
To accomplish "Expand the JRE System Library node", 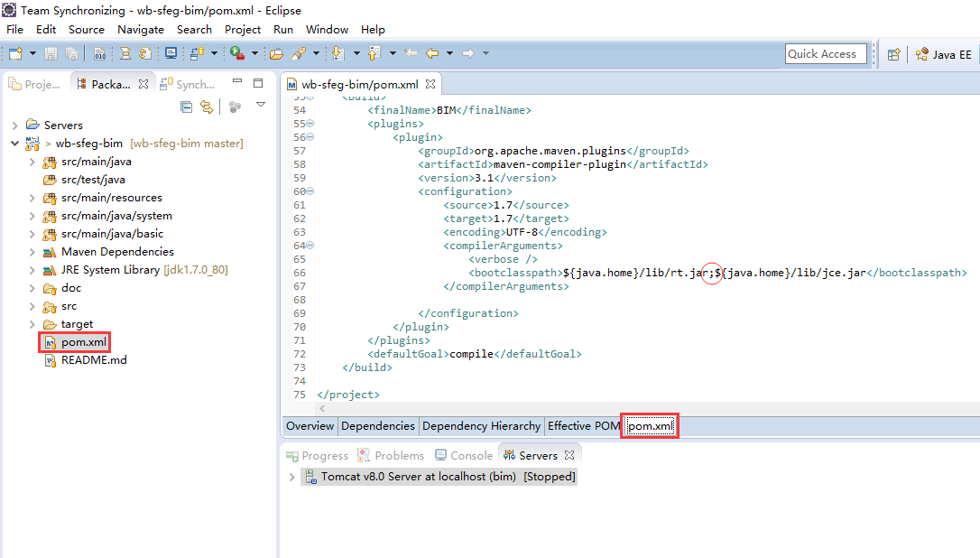I will click(x=32, y=270).
